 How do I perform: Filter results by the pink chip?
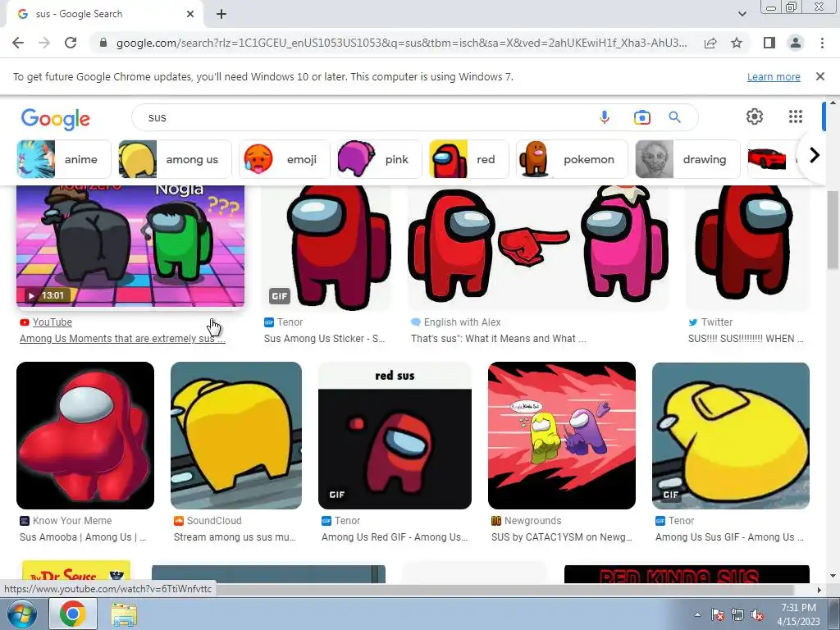(x=379, y=159)
